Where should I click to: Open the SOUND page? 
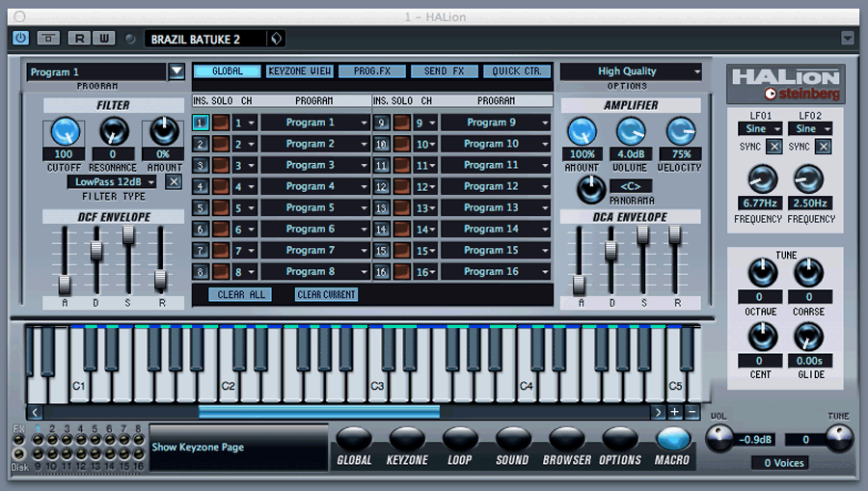(513, 440)
